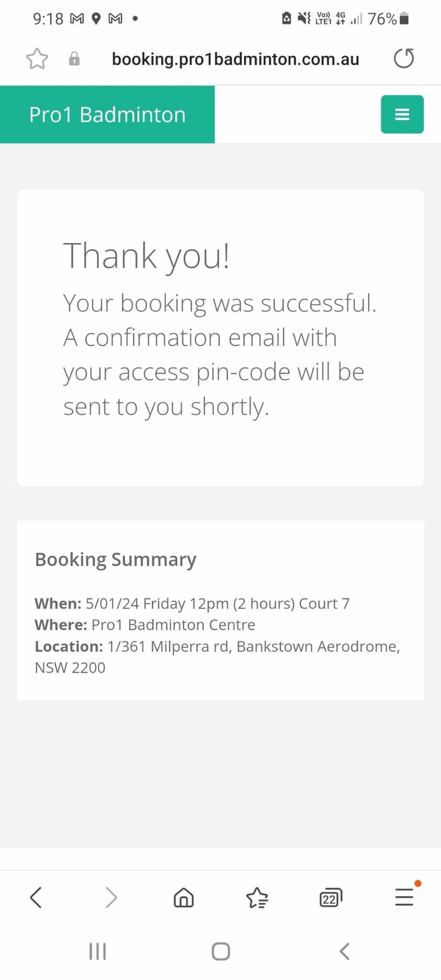
Task: Open the green hamburger navigation menu
Action: click(402, 114)
